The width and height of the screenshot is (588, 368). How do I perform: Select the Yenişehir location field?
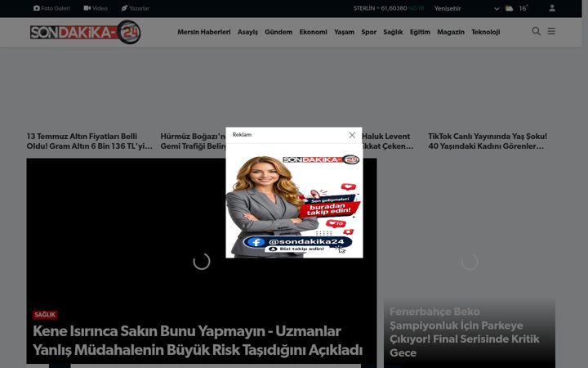point(467,8)
